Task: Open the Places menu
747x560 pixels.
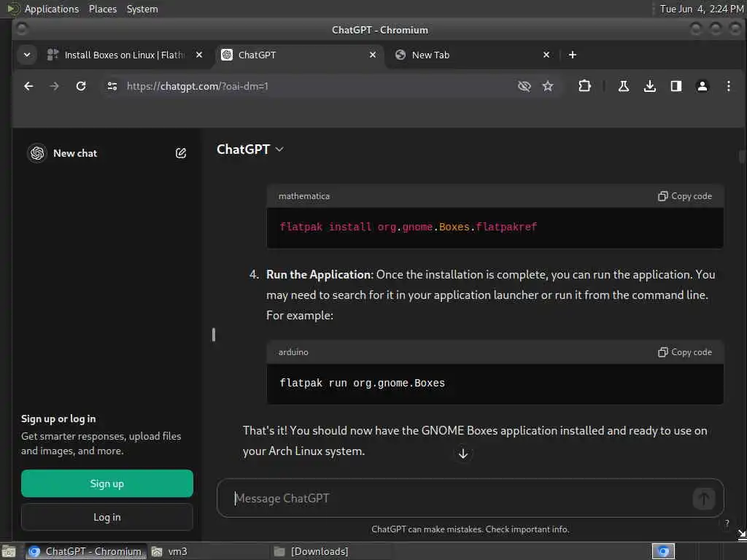Action: click(103, 9)
